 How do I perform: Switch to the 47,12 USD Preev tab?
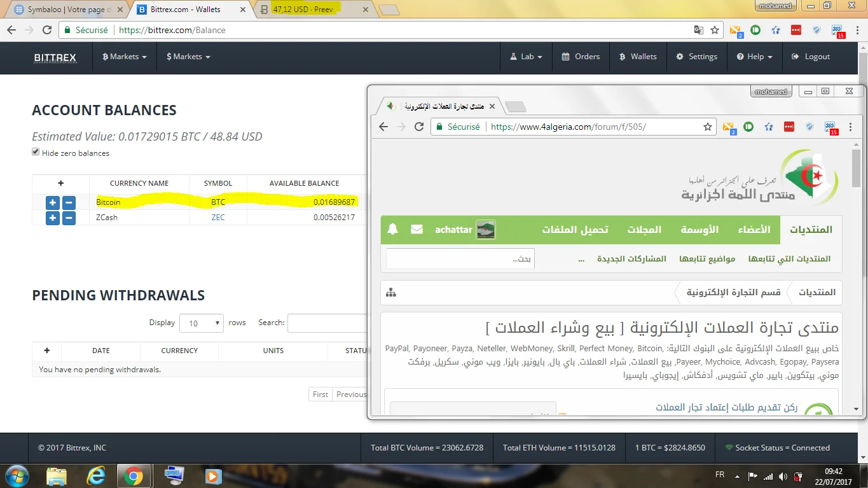(x=314, y=10)
